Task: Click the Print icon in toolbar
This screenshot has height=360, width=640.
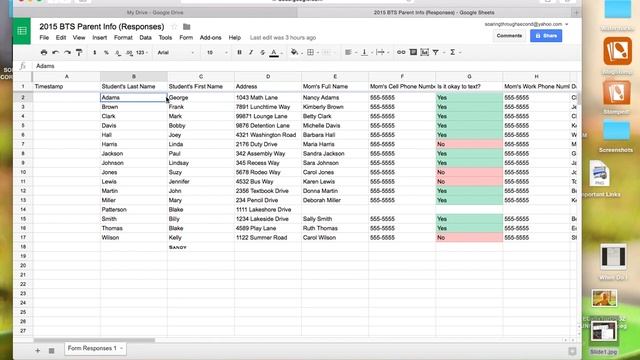Action: point(44,52)
